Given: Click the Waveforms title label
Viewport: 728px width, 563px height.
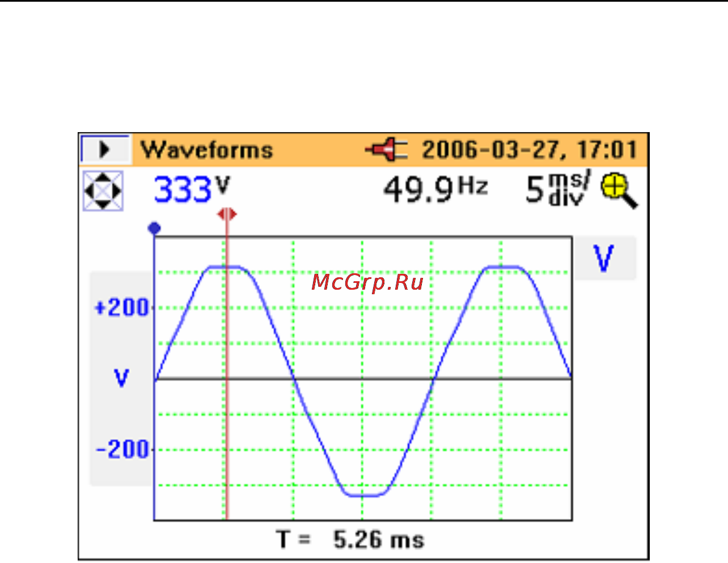Looking at the screenshot, I should [x=207, y=150].
